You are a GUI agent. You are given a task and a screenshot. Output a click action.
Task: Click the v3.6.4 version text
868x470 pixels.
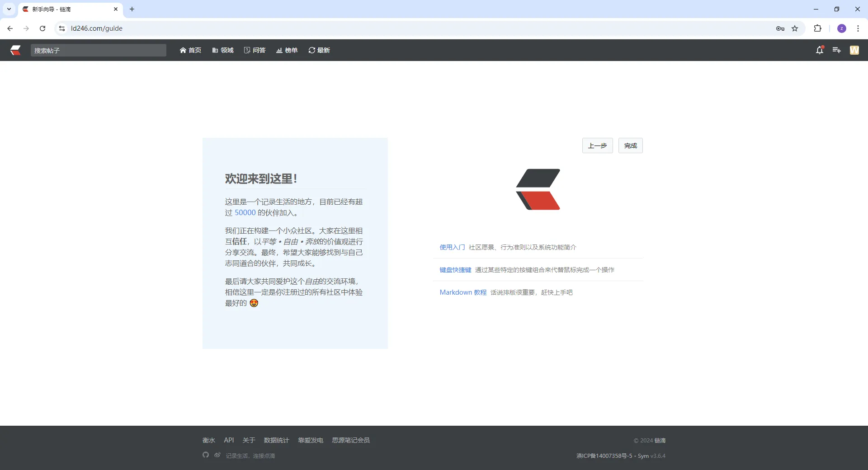point(658,456)
